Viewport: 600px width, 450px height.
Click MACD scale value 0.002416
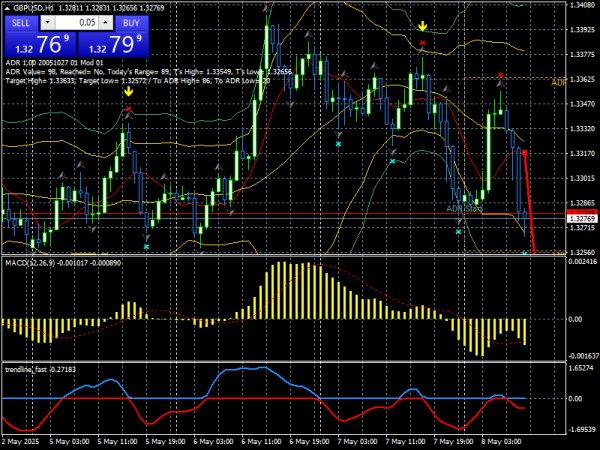point(582,262)
